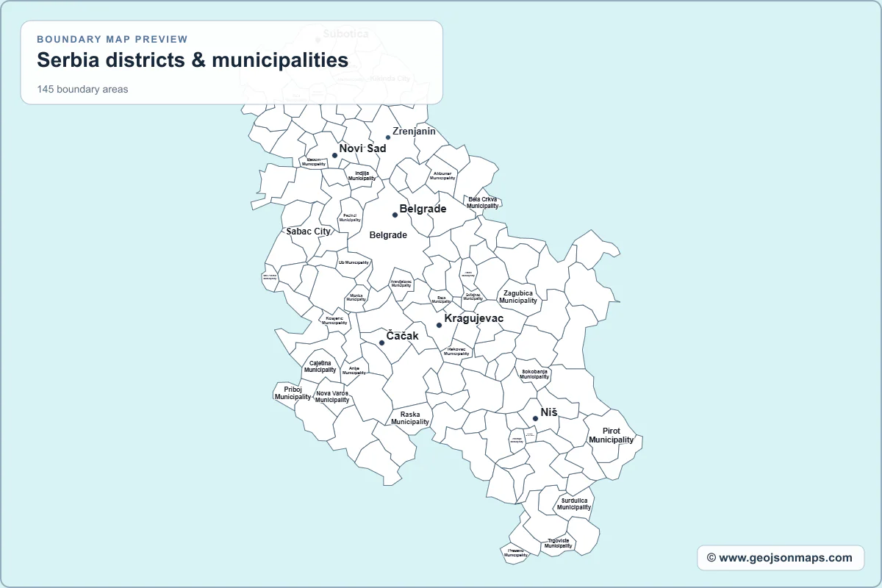Select the 'Čačak' city label
The height and width of the screenshot is (588, 882).
(x=402, y=336)
